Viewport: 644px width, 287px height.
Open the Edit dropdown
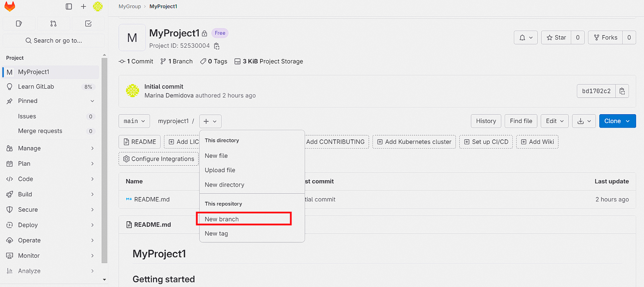555,121
